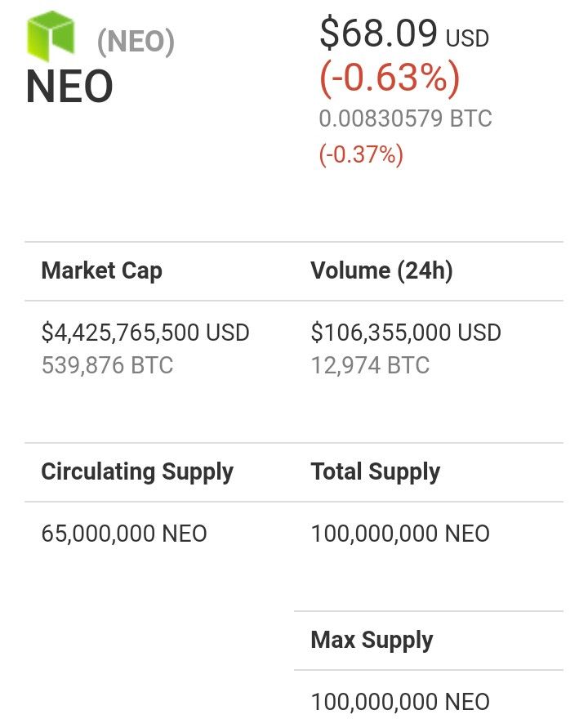The height and width of the screenshot is (728, 588).
Task: Click the $68.09 USD price value
Action: 403,33
